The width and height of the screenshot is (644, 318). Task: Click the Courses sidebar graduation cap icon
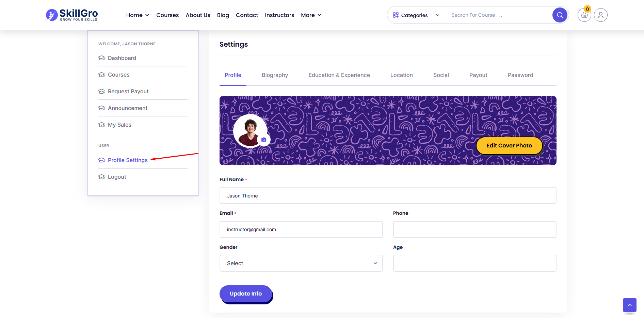101,75
